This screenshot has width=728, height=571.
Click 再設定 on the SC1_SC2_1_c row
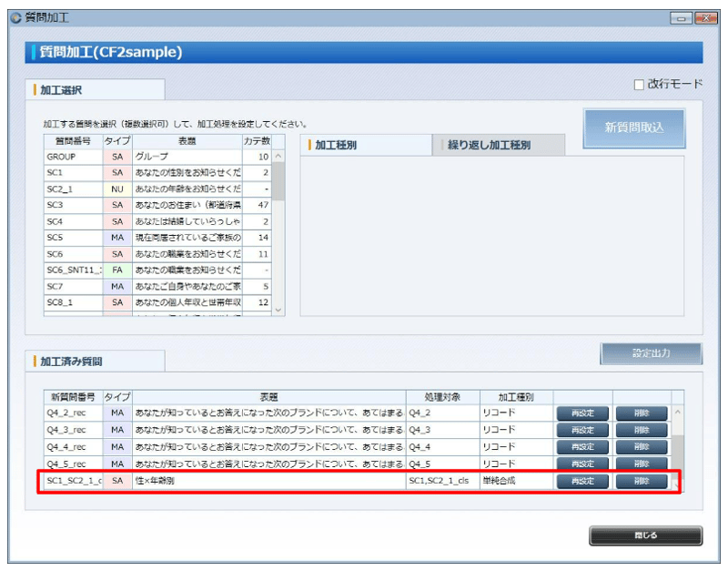[x=581, y=481]
